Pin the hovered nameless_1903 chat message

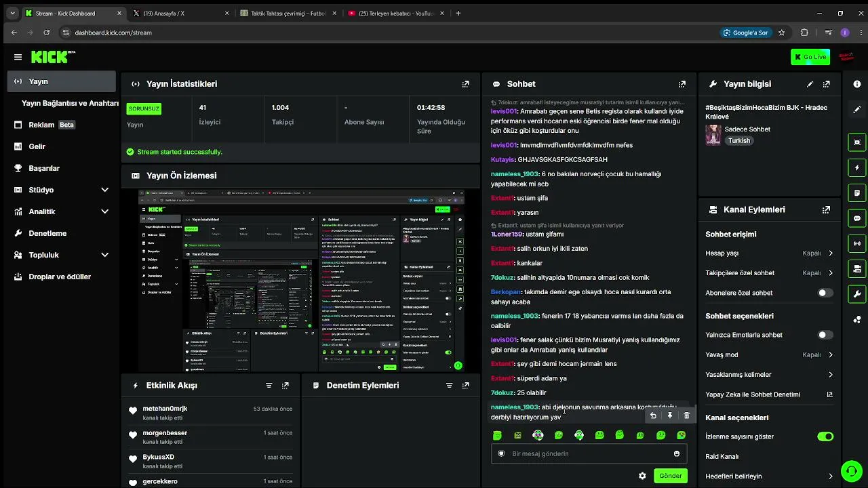pyautogui.click(x=670, y=415)
